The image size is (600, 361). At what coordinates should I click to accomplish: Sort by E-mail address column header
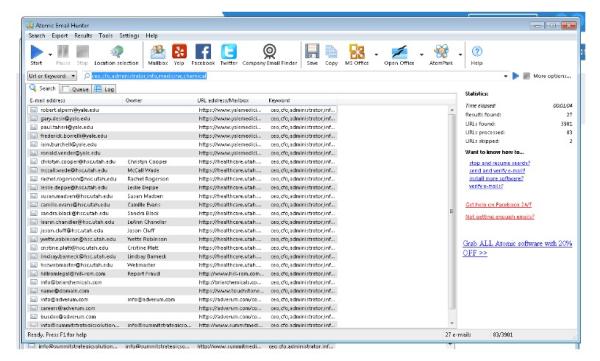click(76, 100)
